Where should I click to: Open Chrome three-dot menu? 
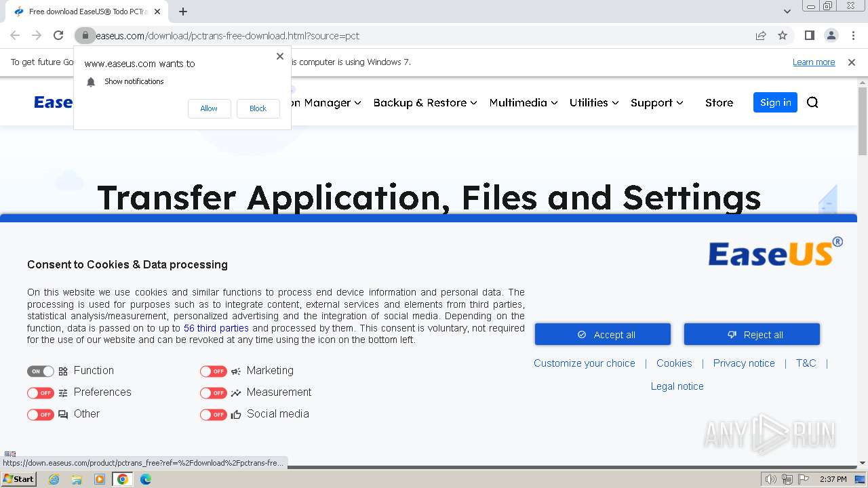click(x=852, y=35)
